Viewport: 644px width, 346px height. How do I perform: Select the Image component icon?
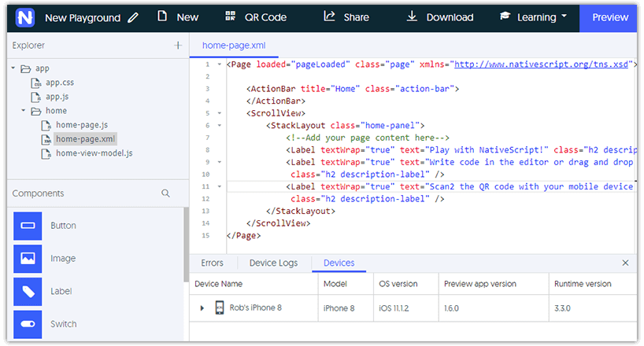coord(28,259)
